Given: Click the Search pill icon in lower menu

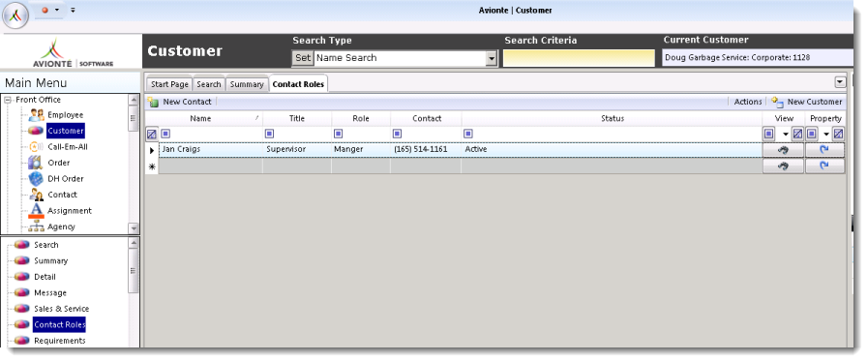Looking at the screenshot, I should pos(22,245).
